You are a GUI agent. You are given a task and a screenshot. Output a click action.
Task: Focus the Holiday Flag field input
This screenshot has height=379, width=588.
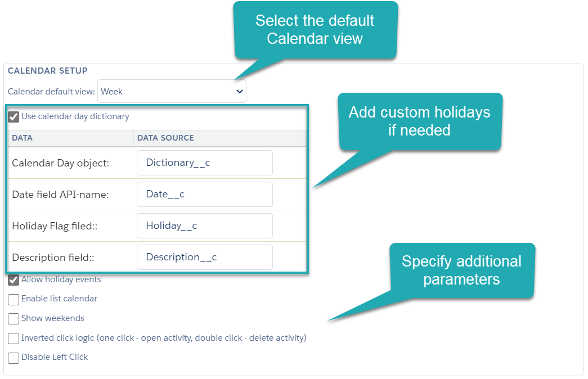click(x=204, y=225)
